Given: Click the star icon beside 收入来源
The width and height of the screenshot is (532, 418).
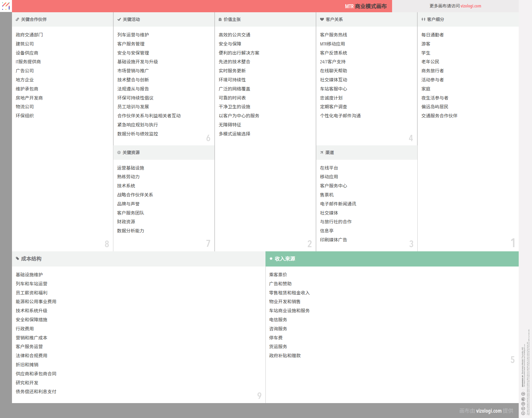Looking at the screenshot, I should tap(271, 259).
